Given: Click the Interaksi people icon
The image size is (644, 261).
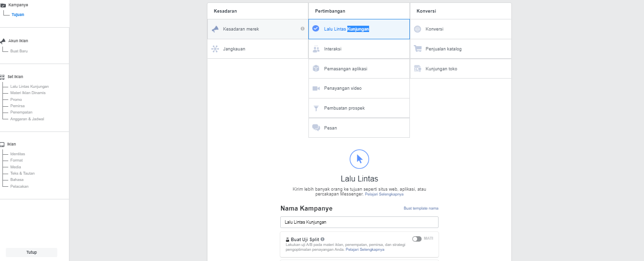Looking at the screenshot, I should point(316,49).
